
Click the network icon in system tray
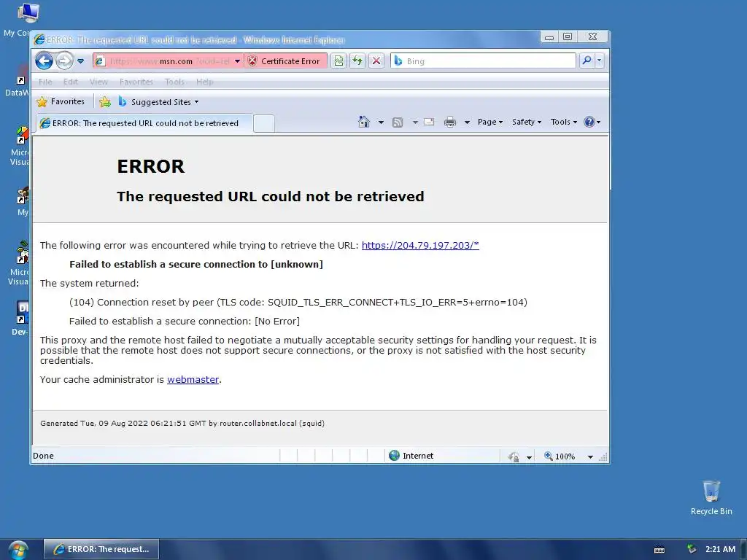[692, 549]
